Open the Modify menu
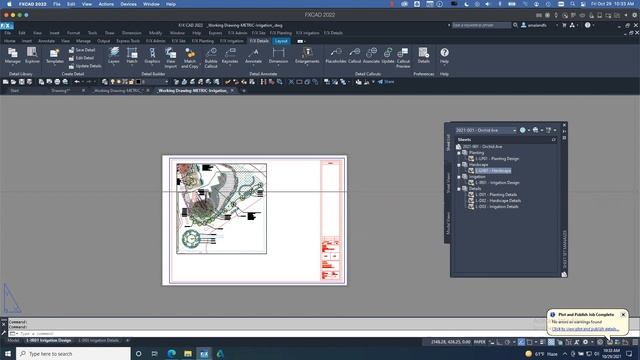Image resolution: width=640 pixels, height=360 pixels. pyautogui.click(x=155, y=33)
